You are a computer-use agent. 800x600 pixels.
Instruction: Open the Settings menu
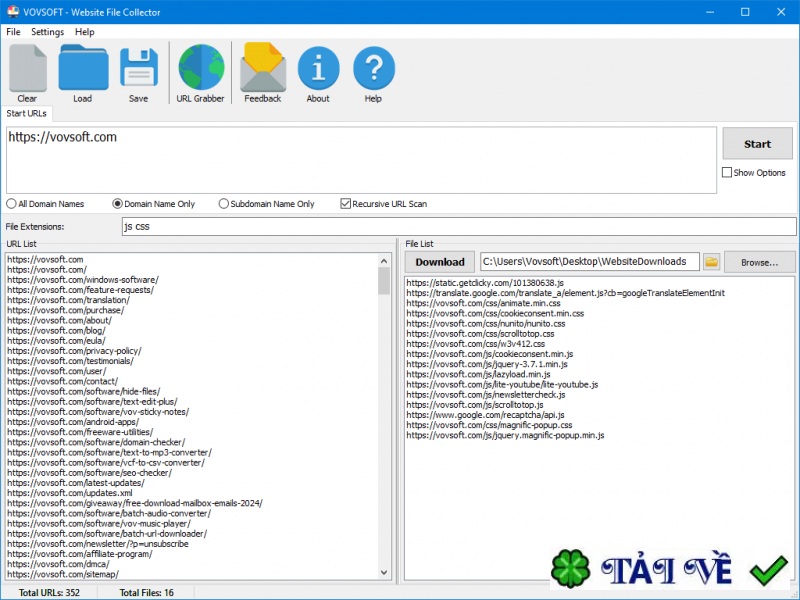click(x=47, y=31)
